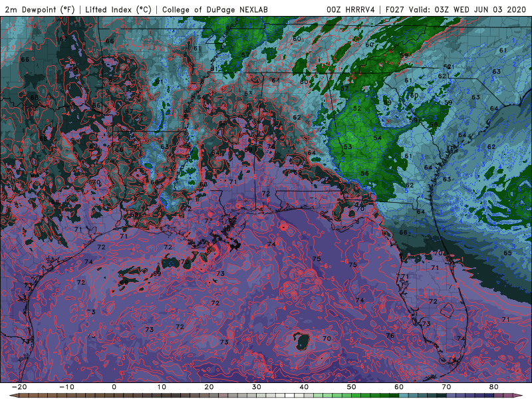This screenshot has width=532, height=399.
Task: Click the "80" color scale label
Action: coord(494,387)
